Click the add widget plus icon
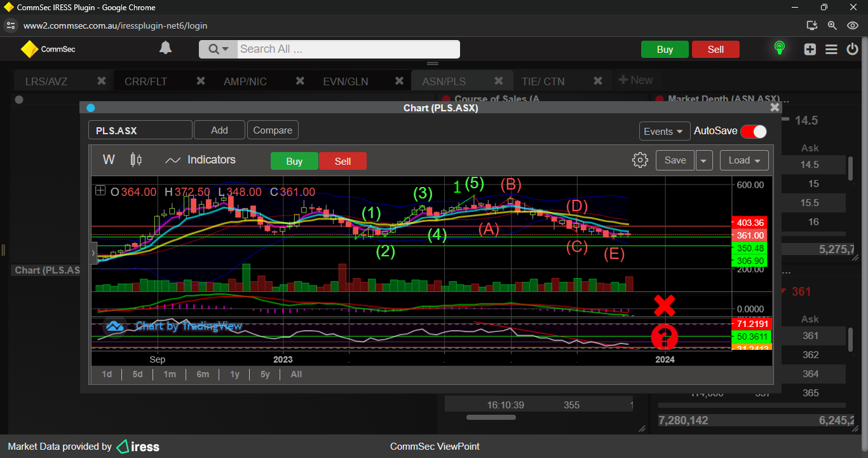Viewport: 868px width, 458px height. (810, 50)
